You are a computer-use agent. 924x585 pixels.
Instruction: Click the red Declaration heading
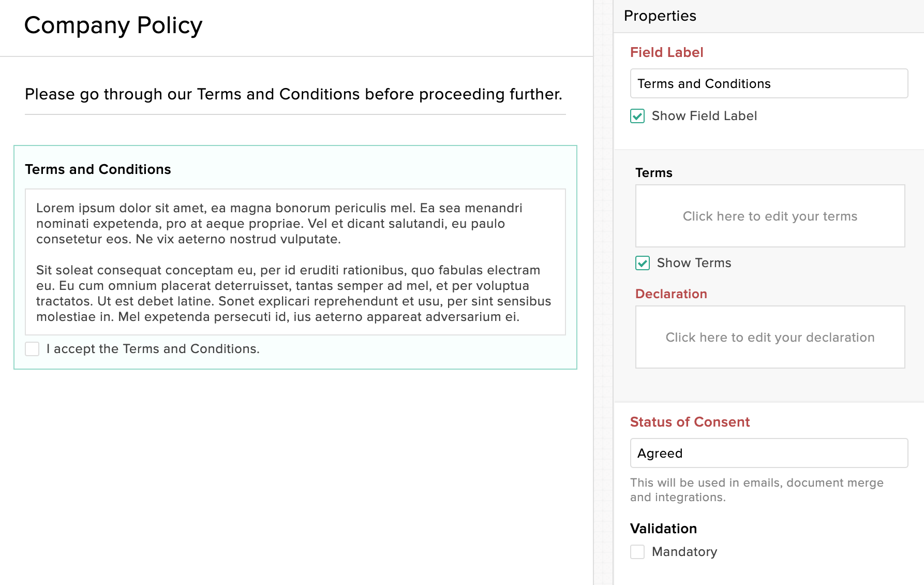[x=671, y=294]
